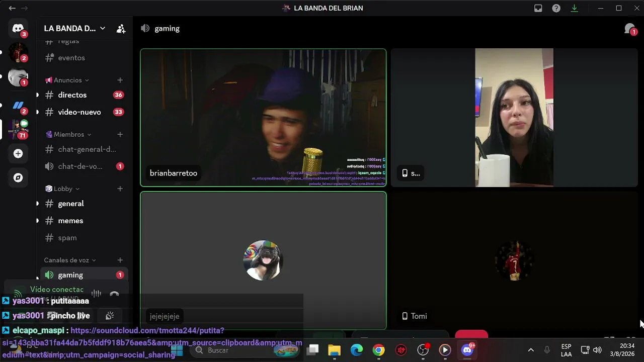The height and width of the screenshot is (362, 644).
Task: Collapse the Anuncios category
Action: click(67, 80)
